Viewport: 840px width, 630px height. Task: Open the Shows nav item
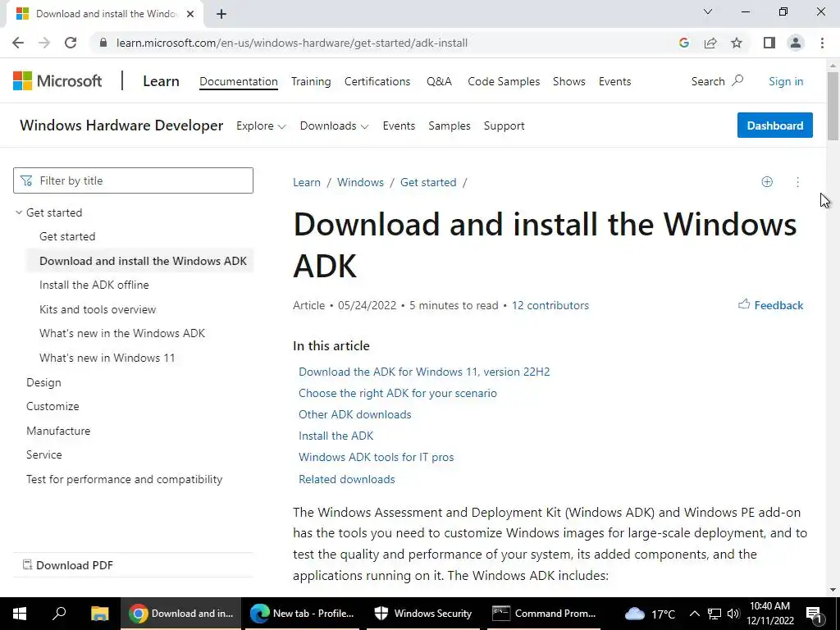[569, 81]
